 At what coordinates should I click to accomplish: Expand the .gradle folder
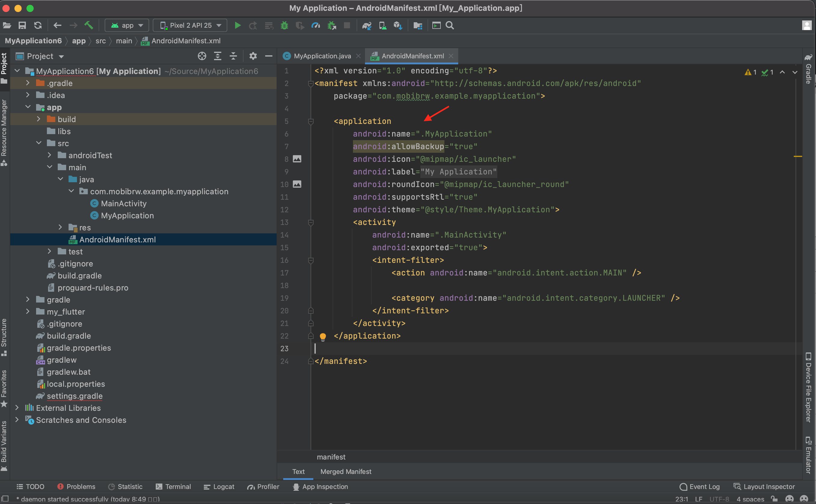tap(28, 83)
